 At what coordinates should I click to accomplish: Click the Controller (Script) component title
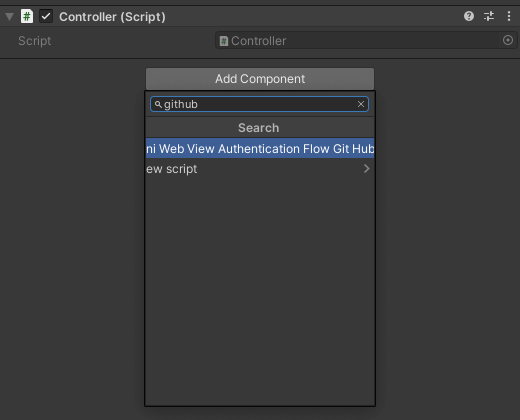112,17
